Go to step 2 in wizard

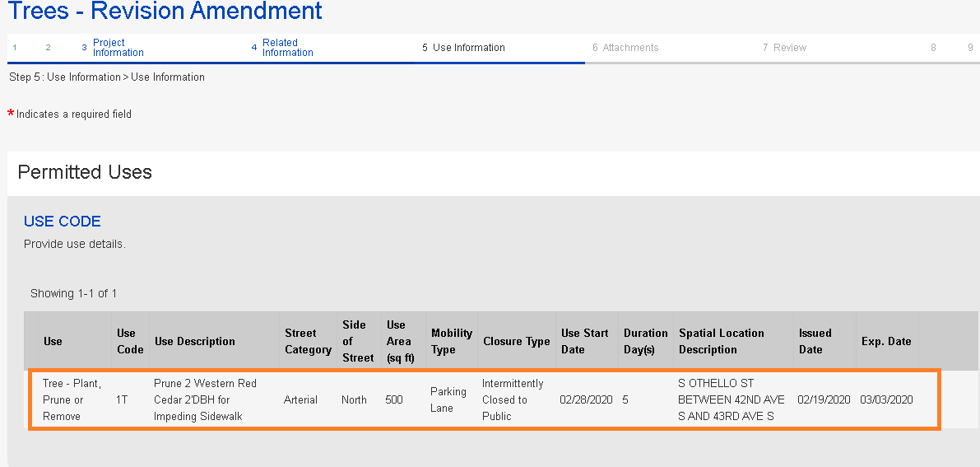48,48
